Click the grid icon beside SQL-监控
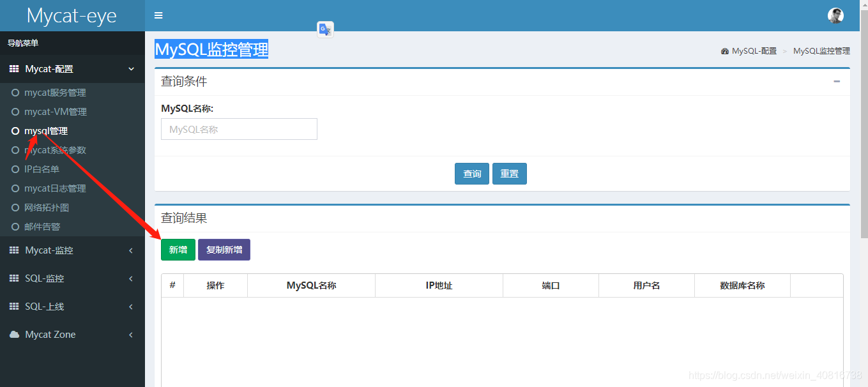Viewport: 868px width, 387px height. tap(14, 278)
